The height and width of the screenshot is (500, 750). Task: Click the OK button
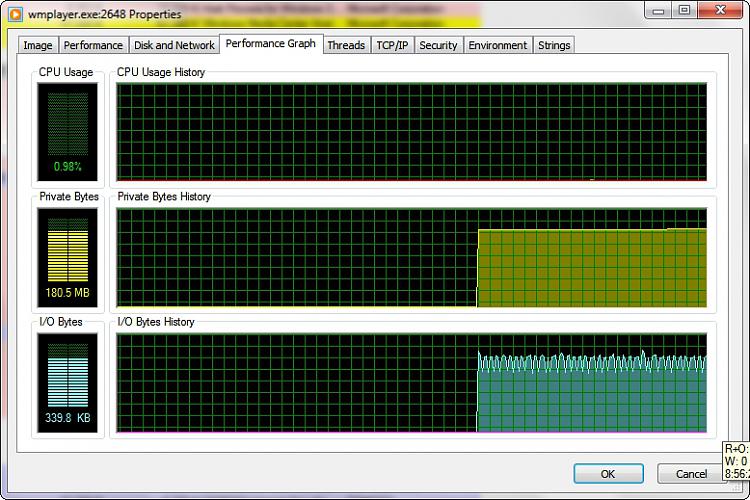608,474
